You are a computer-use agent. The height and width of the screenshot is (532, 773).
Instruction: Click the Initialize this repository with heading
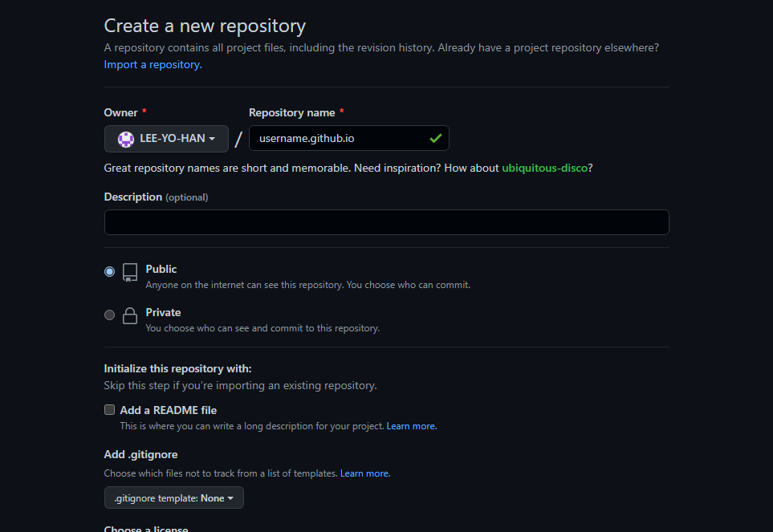pos(177,368)
